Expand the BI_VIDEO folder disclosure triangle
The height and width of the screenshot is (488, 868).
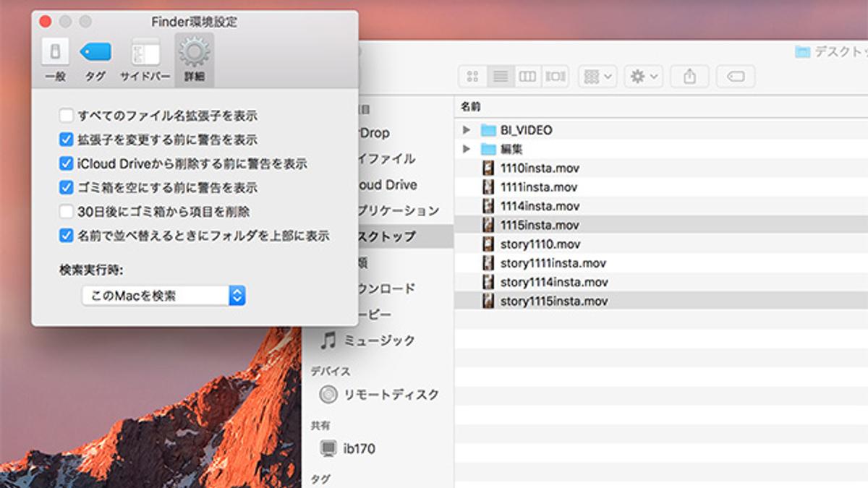[467, 131]
